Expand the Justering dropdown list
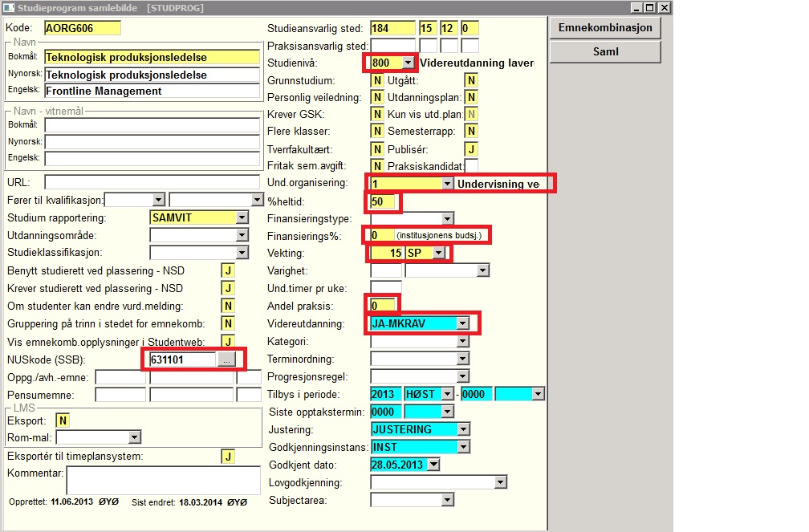Image resolution: width=809 pixels, height=532 pixels. click(461, 429)
